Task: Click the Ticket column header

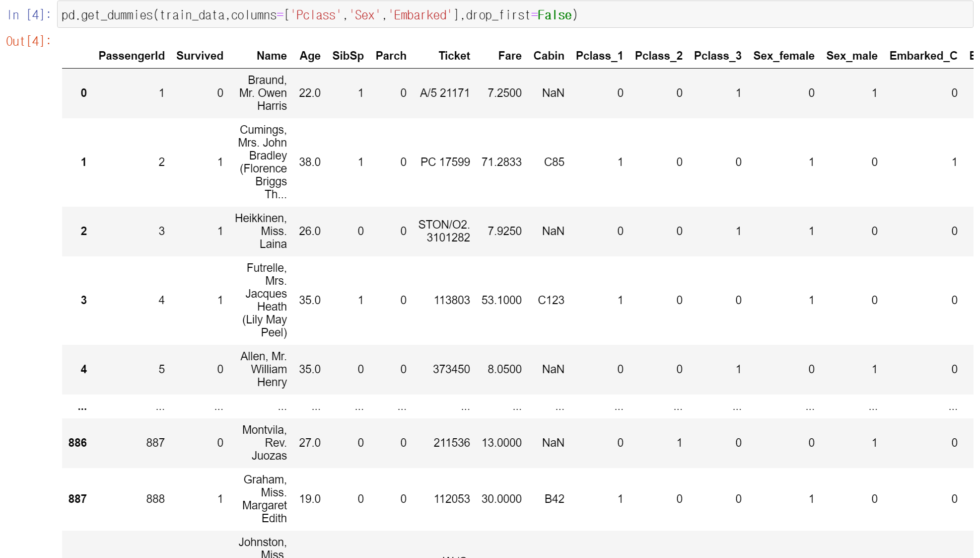Action: 454,56
